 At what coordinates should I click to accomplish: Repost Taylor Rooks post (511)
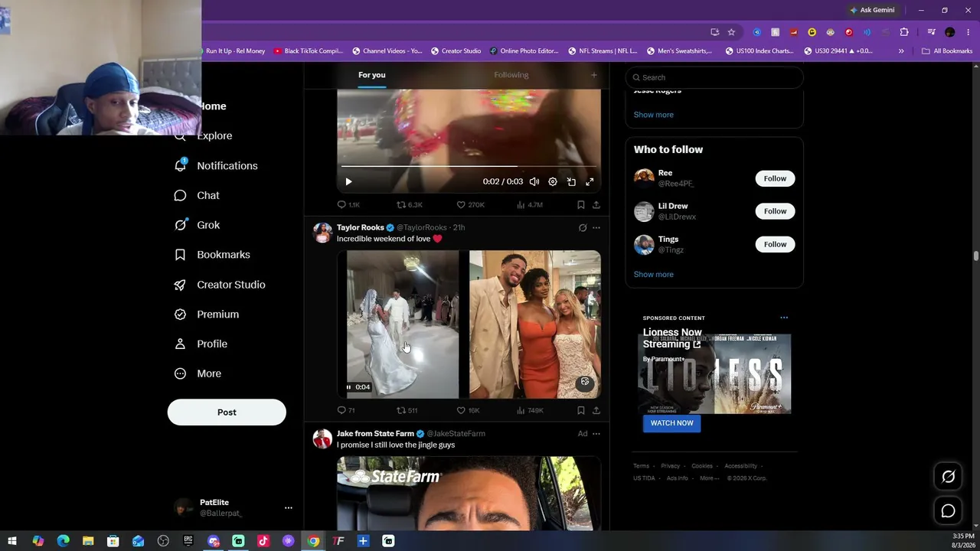407,411
